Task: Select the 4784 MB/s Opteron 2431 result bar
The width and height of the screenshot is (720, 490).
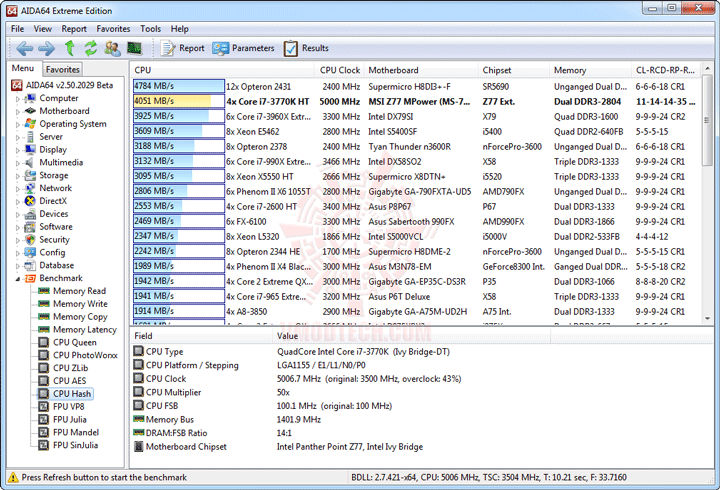Action: pos(179,86)
